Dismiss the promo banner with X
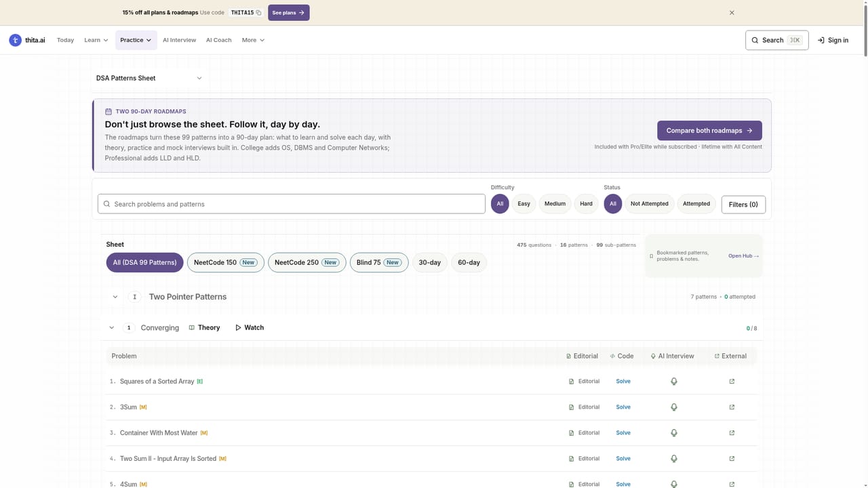This screenshot has width=868, height=488. [x=732, y=13]
